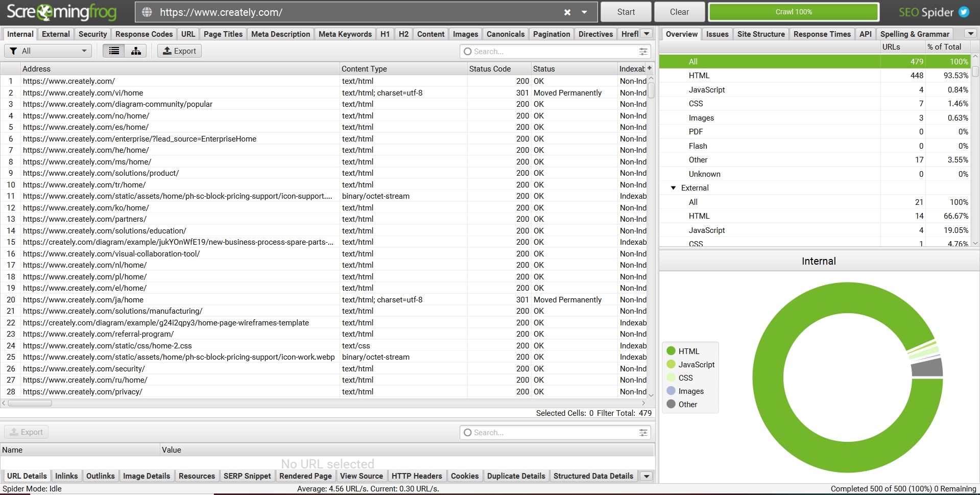980x495 pixels.
Task: Switch to the Page Titles tab
Action: (x=223, y=34)
